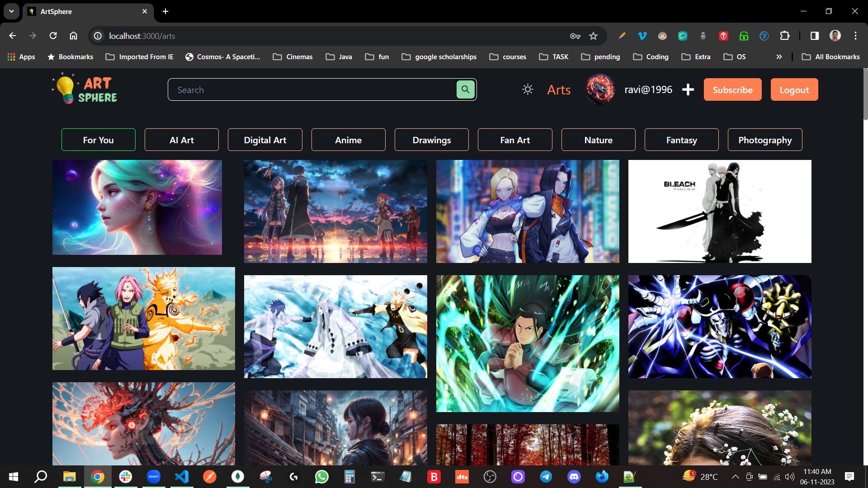Screen dimensions: 868x488
Task: Expand the system tray hidden icons
Action: click(735, 477)
